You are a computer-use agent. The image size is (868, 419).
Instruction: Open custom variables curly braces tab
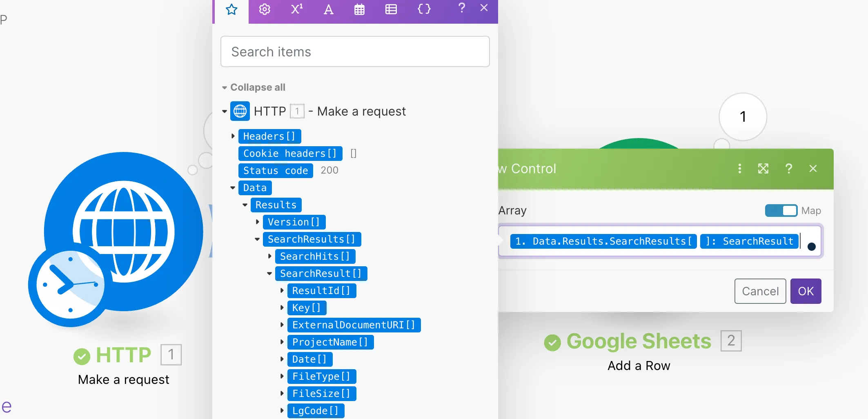click(424, 9)
